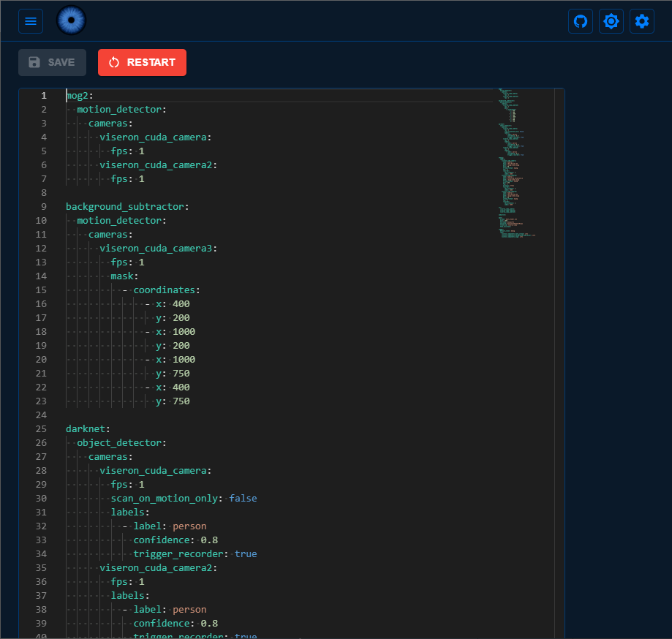The image size is (672, 639).
Task: Click the darknet key on line 25
Action: [85, 429]
